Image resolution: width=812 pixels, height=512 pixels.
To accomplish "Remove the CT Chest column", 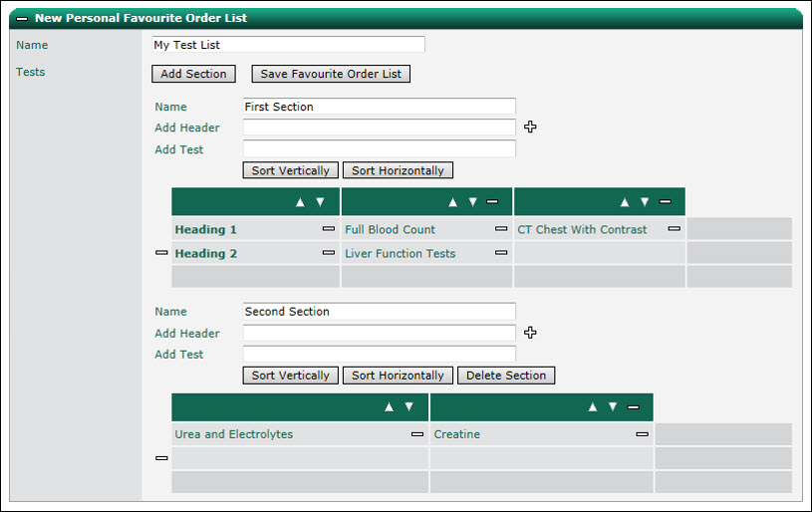I will (x=665, y=201).
